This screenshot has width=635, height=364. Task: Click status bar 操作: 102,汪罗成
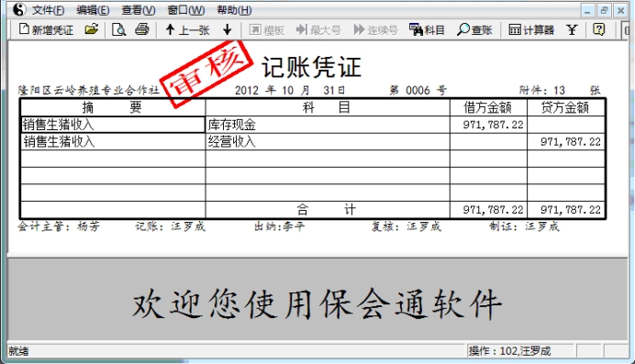pos(509,350)
